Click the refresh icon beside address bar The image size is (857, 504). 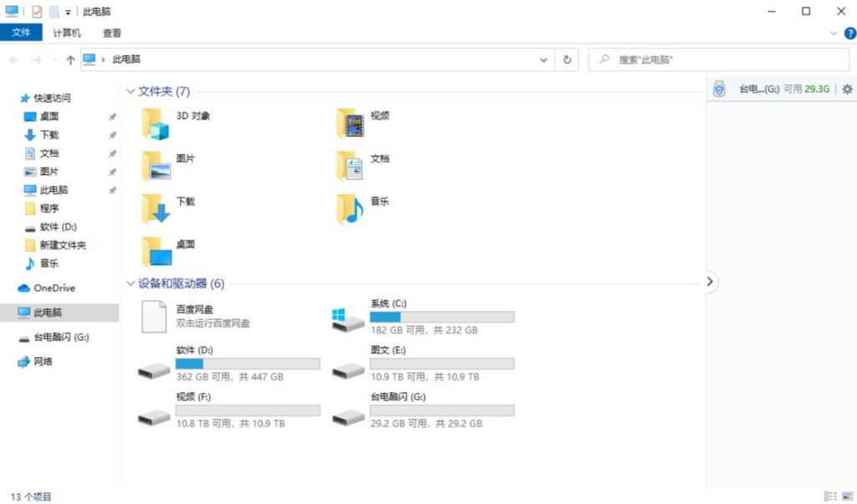point(568,60)
